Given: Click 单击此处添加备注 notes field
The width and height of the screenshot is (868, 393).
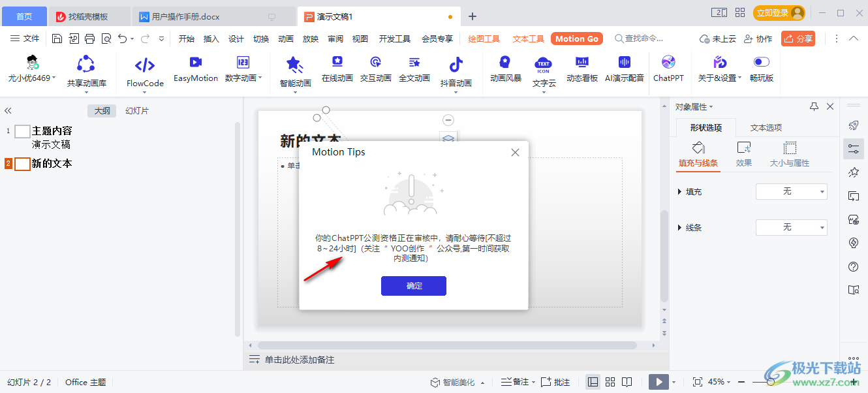Looking at the screenshot, I should click(x=300, y=360).
